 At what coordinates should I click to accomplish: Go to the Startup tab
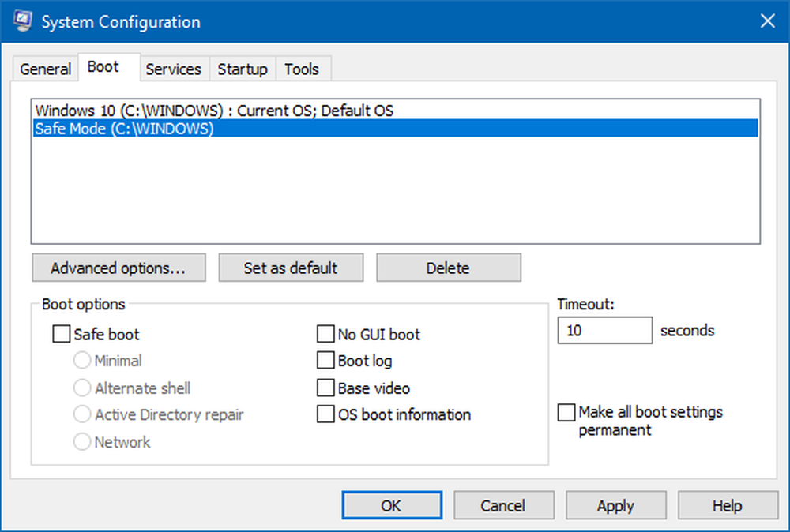pyautogui.click(x=243, y=69)
